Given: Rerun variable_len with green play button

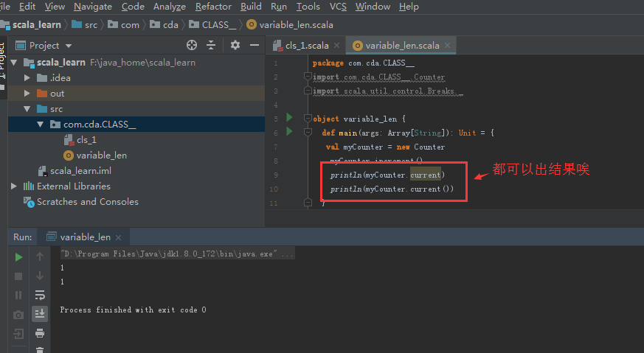Looking at the screenshot, I should click(18, 257).
